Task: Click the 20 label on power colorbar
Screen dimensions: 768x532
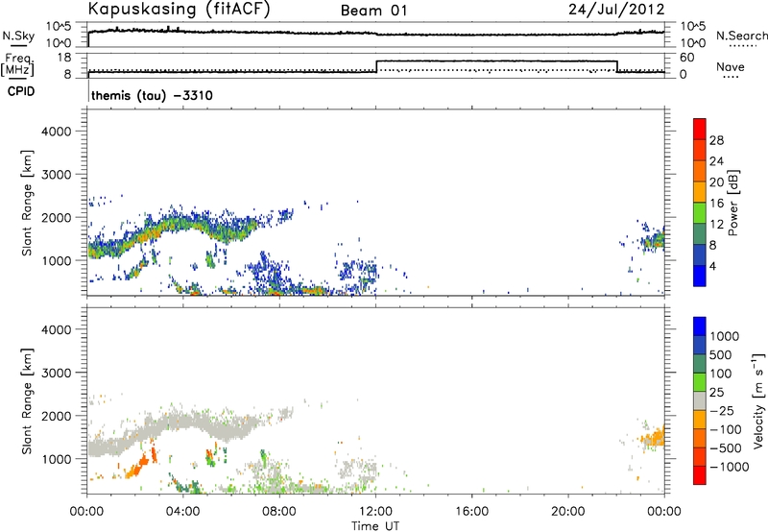Action: click(716, 182)
